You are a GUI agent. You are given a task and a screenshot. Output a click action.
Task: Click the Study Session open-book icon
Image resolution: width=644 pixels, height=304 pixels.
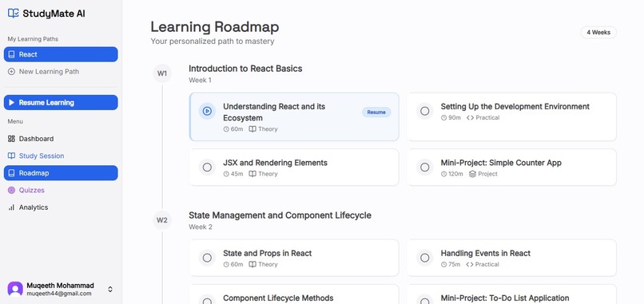coord(11,156)
